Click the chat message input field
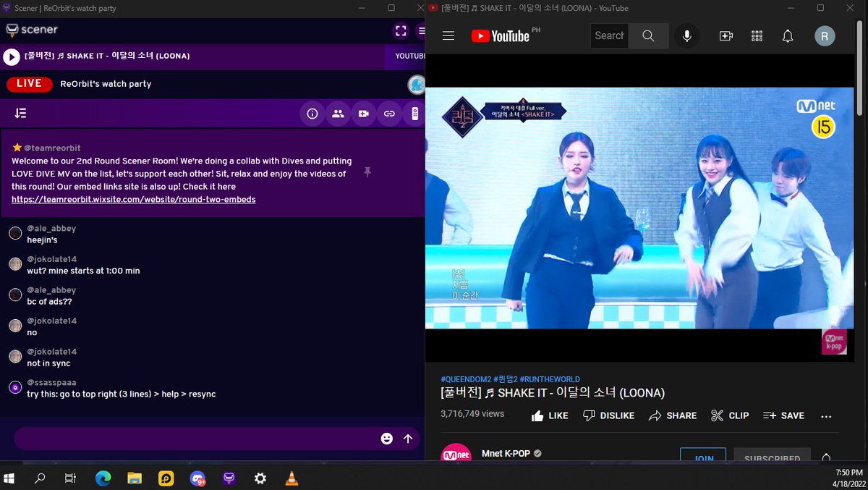 195,439
